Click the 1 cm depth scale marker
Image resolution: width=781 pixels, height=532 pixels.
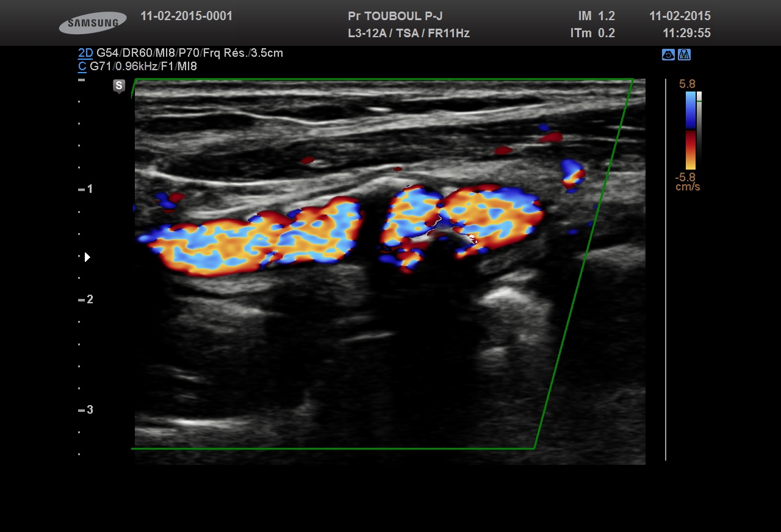pos(86,189)
